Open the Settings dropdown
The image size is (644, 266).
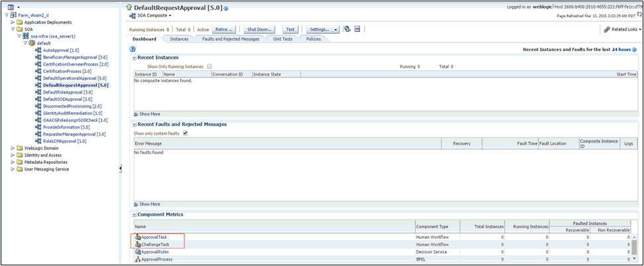click(x=323, y=30)
